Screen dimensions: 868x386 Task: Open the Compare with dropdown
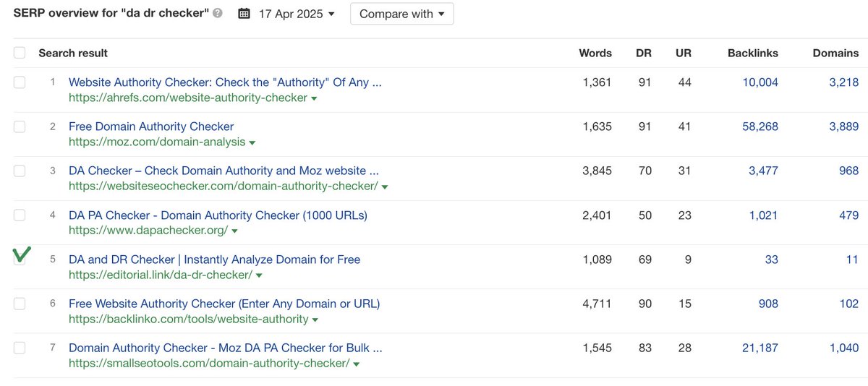click(402, 14)
